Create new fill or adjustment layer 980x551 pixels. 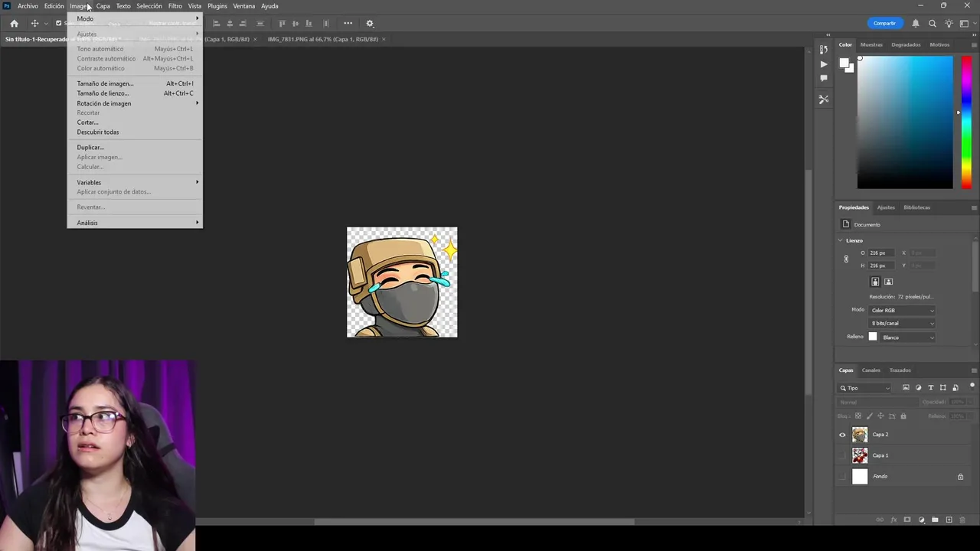tap(921, 520)
